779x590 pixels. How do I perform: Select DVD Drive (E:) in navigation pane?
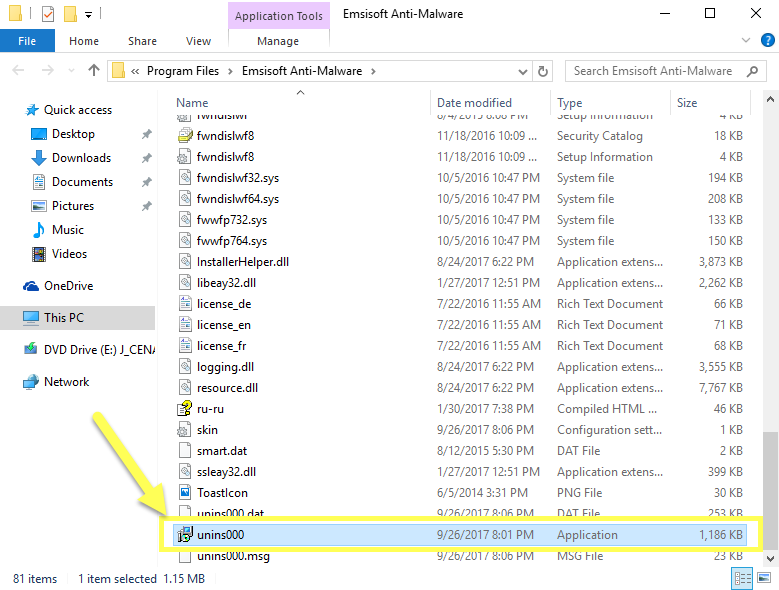click(99, 350)
